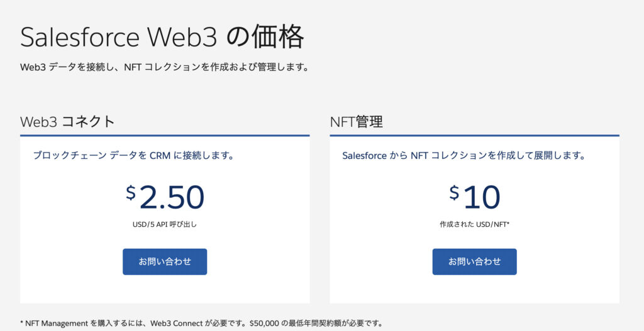Click the dollar sign beside 2.50
The image size is (644, 331).
point(131,193)
